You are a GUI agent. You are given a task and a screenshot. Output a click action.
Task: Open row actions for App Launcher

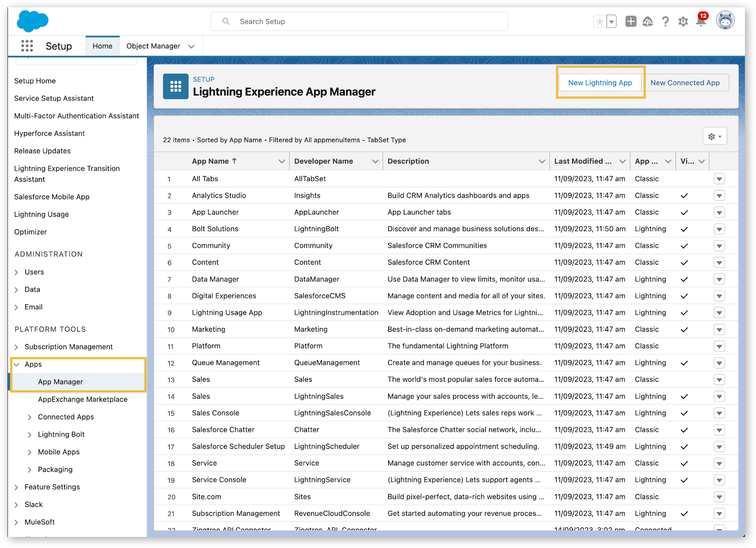[719, 212]
